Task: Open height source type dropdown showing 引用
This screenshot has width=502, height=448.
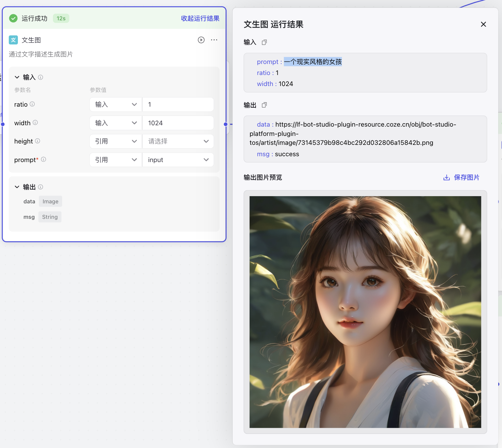Action: [x=116, y=141]
